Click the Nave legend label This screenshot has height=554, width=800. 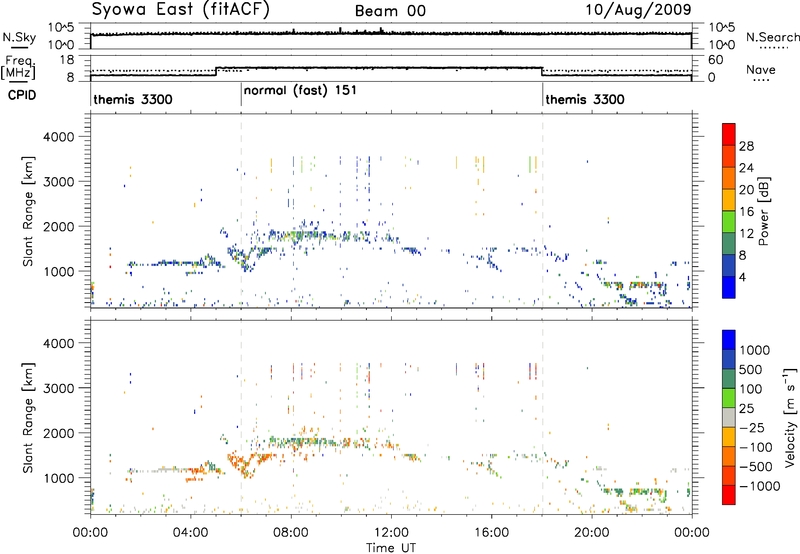pyautogui.click(x=761, y=69)
